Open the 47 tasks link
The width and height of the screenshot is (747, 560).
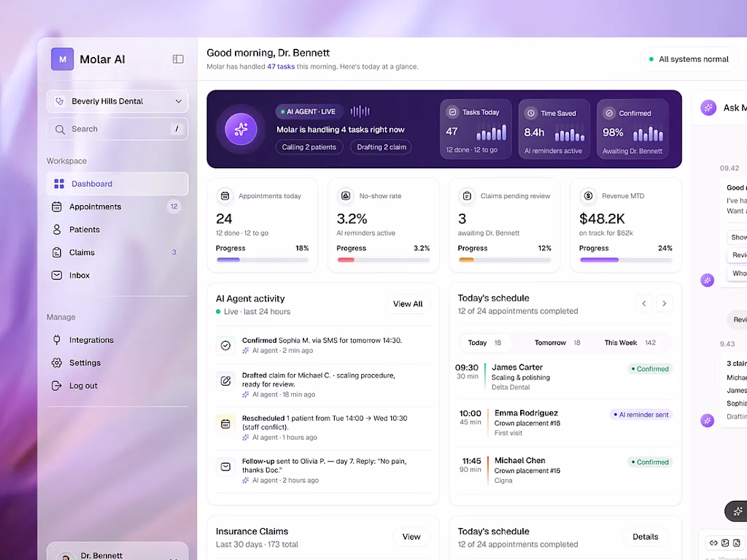(x=280, y=67)
